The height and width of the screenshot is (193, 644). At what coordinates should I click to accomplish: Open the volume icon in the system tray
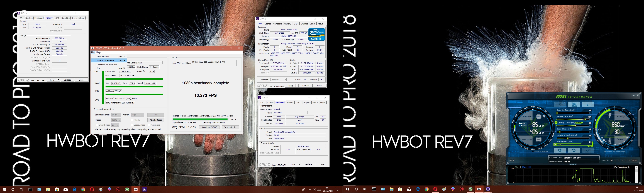pos(314,189)
